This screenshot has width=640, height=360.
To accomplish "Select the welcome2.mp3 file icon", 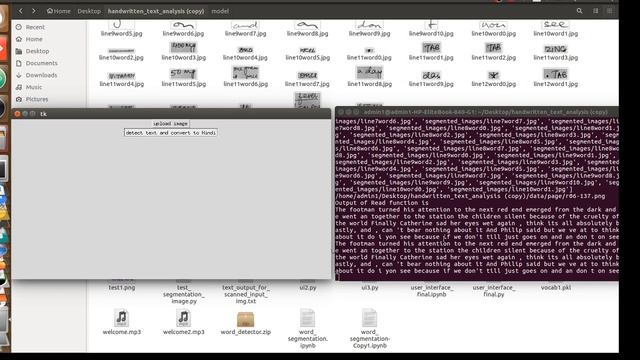I will pyautogui.click(x=184, y=318).
